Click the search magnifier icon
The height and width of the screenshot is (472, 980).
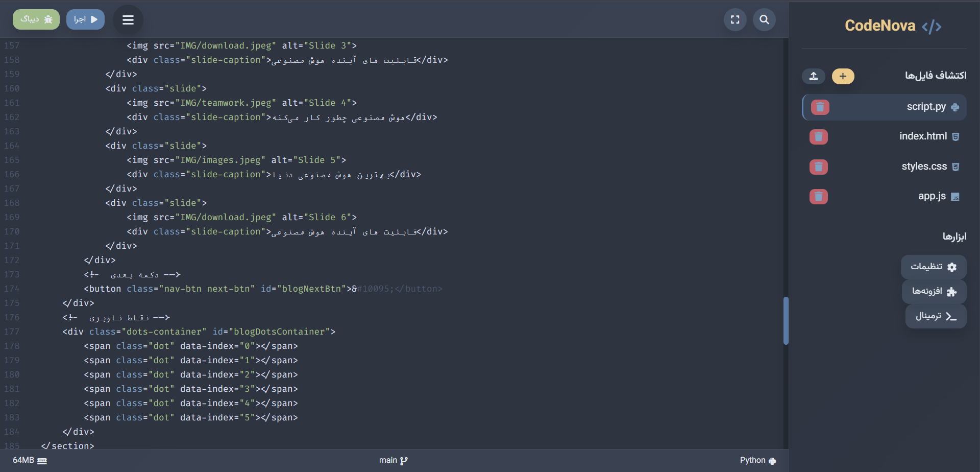(764, 20)
